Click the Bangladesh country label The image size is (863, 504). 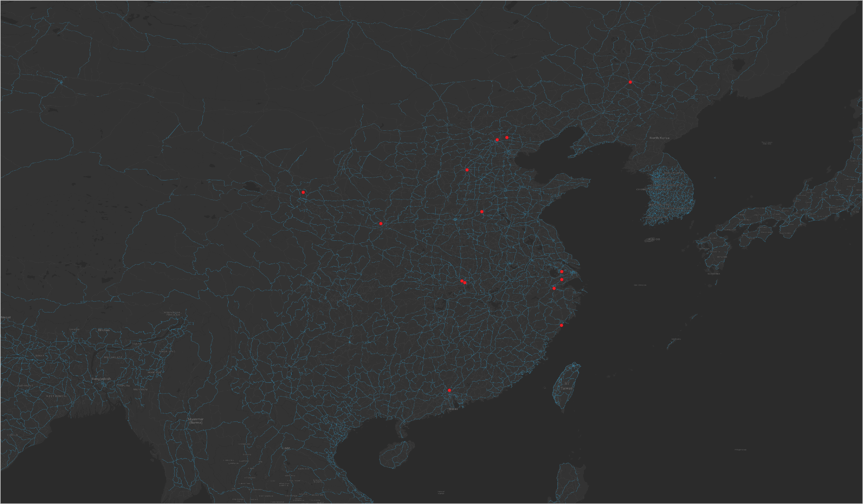click(x=101, y=379)
